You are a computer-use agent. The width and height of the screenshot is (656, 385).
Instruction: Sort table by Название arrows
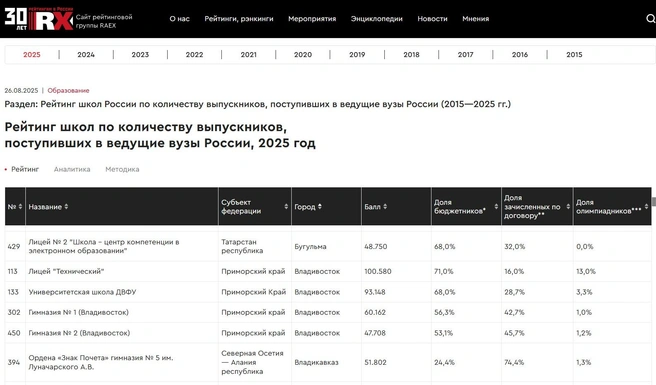(x=66, y=206)
